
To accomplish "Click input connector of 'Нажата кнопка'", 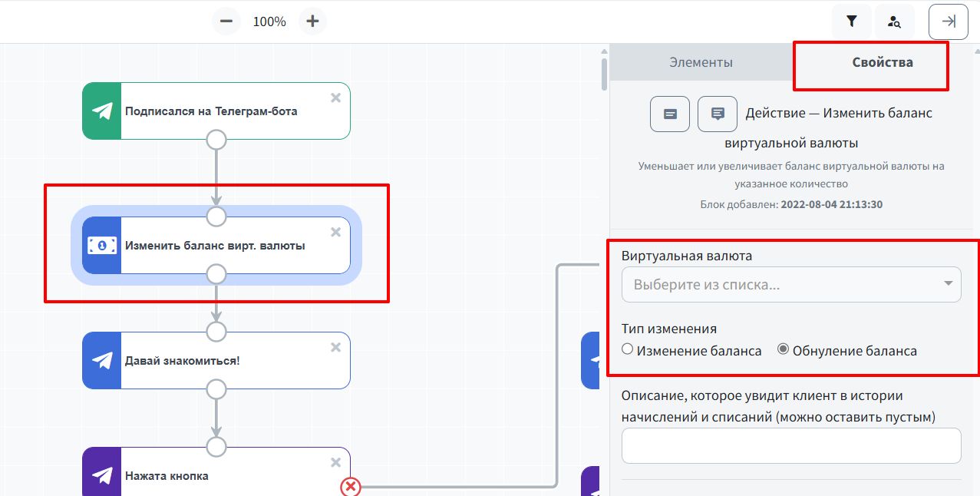I will point(216,447).
